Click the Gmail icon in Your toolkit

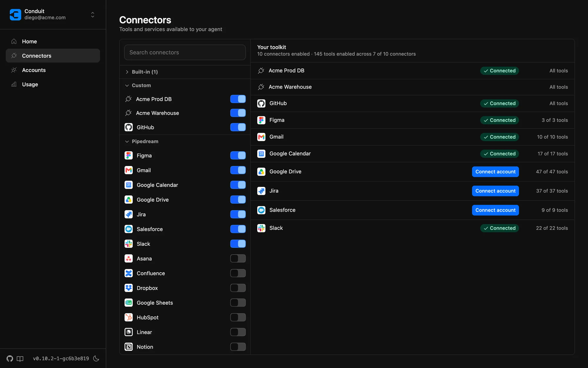[x=261, y=137]
